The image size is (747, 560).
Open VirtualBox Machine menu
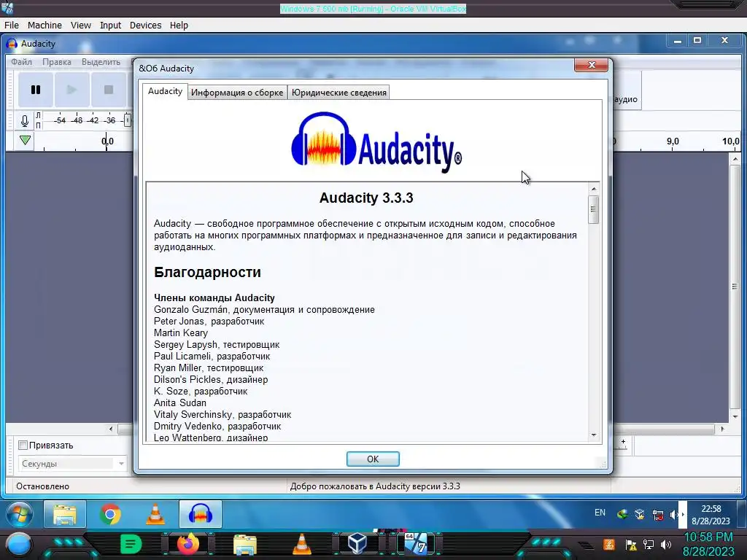click(44, 26)
